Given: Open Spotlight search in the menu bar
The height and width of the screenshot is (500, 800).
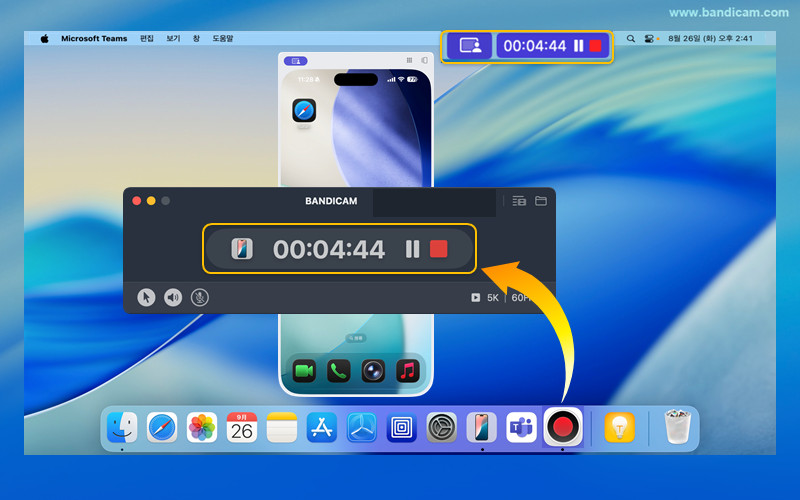Looking at the screenshot, I should click(x=630, y=38).
